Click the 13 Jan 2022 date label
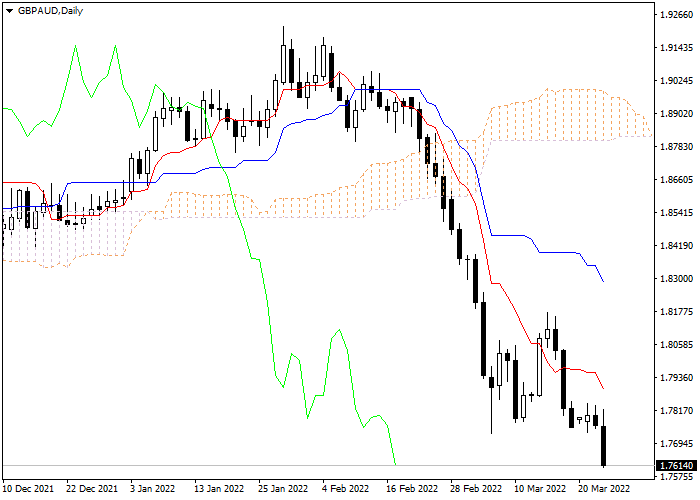 (219, 489)
